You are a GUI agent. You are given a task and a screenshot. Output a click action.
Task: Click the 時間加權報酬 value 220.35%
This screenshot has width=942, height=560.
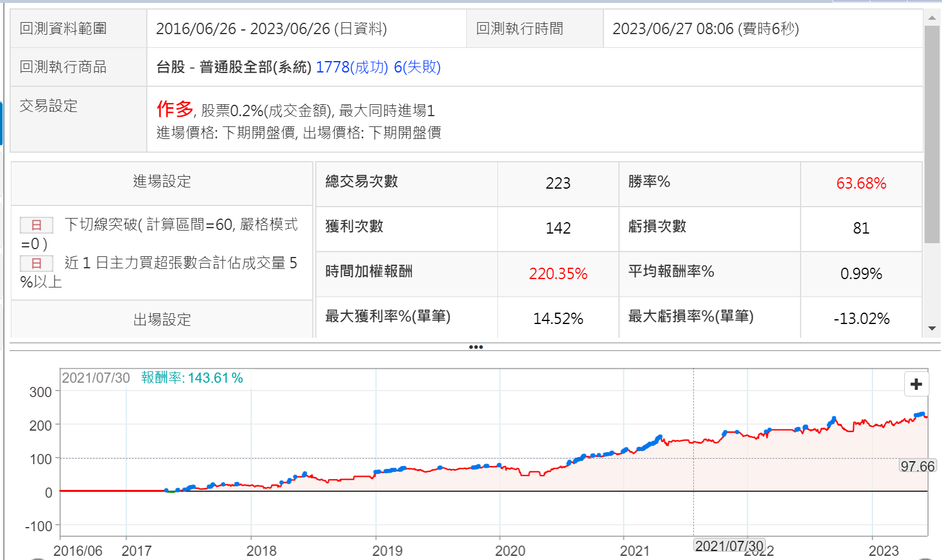coord(557,274)
